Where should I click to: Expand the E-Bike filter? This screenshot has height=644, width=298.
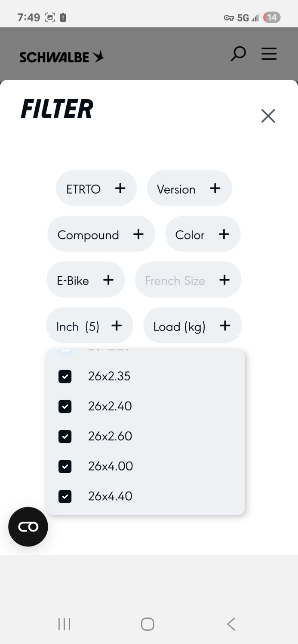click(x=86, y=280)
